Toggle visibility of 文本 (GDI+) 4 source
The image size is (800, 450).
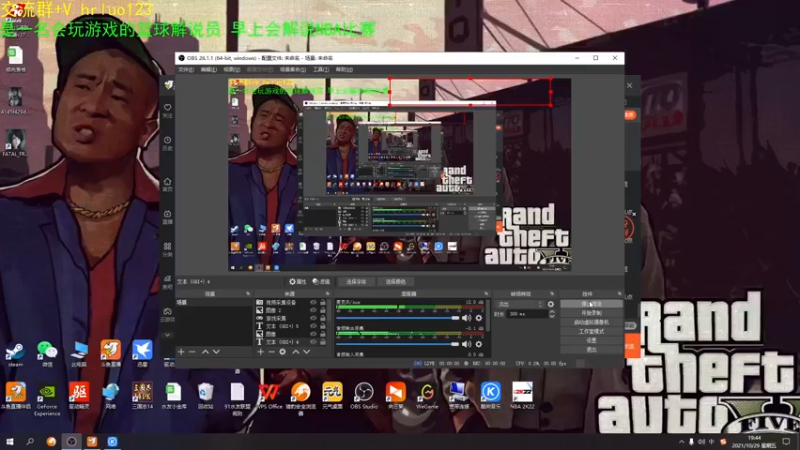(x=313, y=342)
